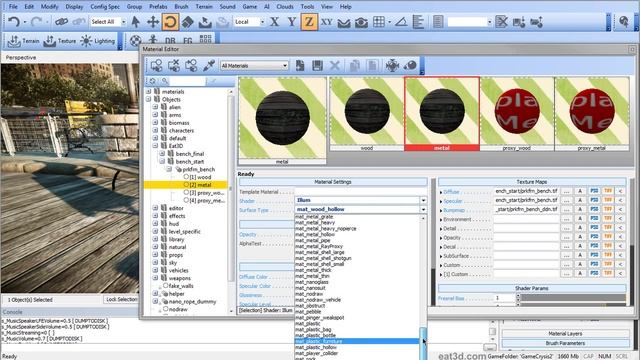Open the Clouds menu
This screenshot has height=360, width=640.
point(284,7)
